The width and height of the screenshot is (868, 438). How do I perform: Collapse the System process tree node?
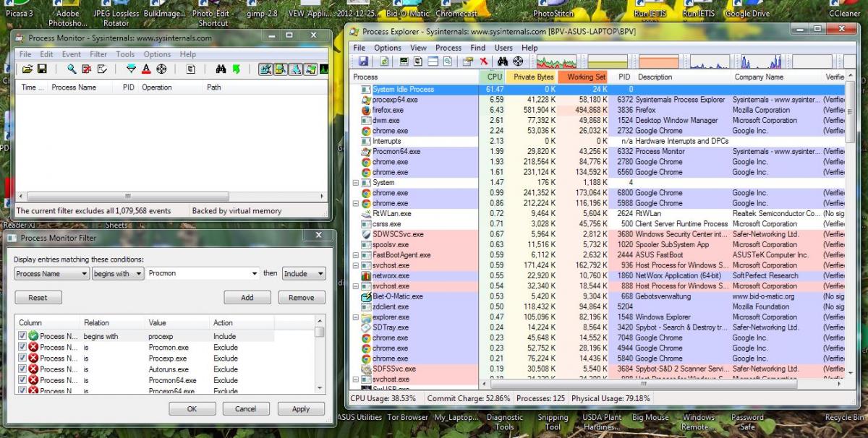click(355, 183)
